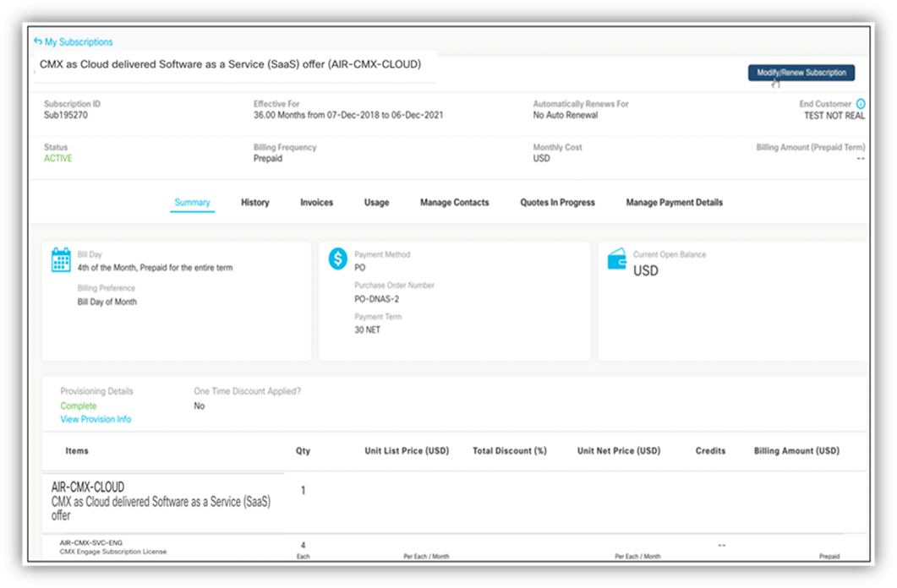Click Modify/Renew Subscription button
This screenshot has height=588, width=897.
801,73
